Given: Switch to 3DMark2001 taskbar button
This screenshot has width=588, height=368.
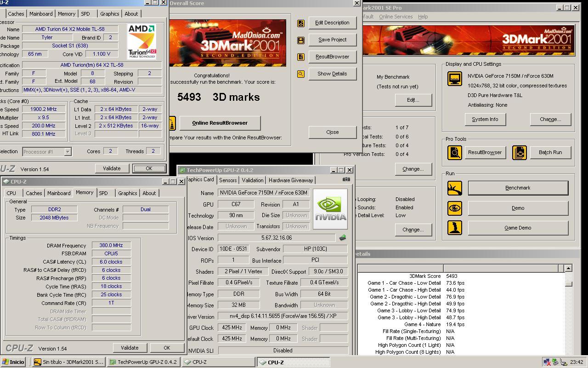Looking at the screenshot, I should coord(69,362).
